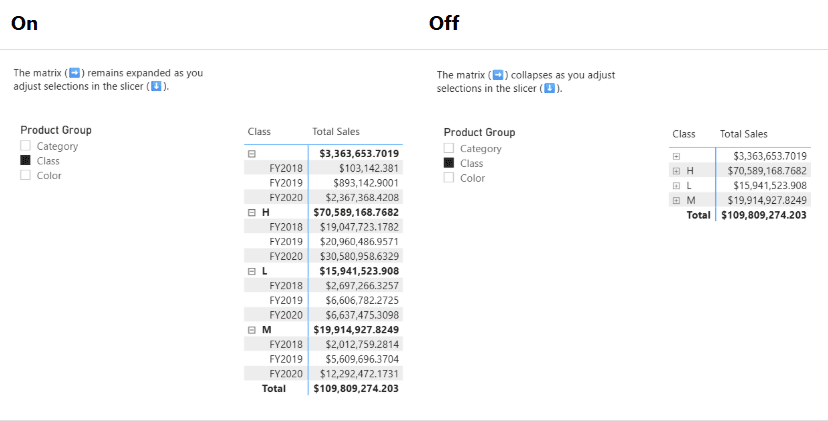Select the Total row in the left matrix

273,388
